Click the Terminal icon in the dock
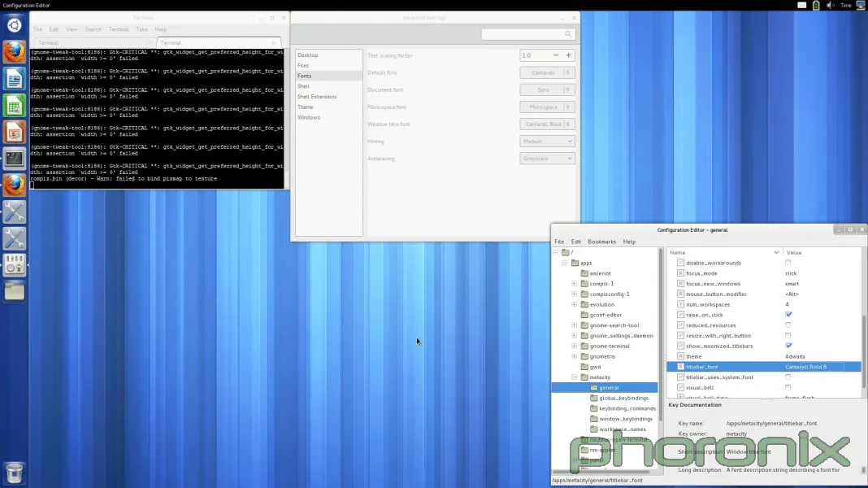Viewport: 868px width, 488px height. (14, 159)
